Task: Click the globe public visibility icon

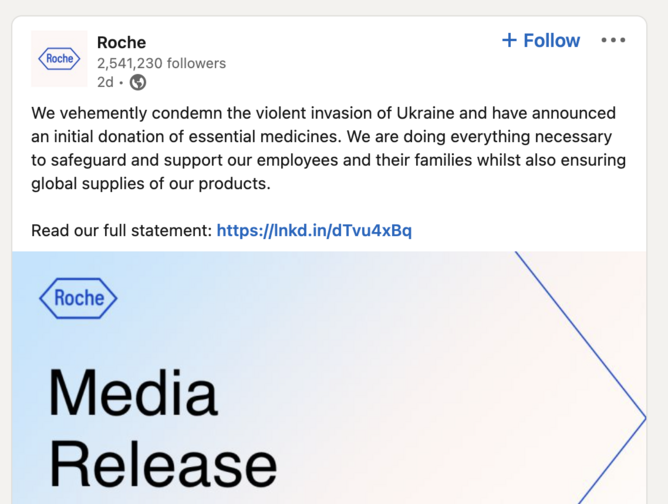Action: click(x=138, y=82)
